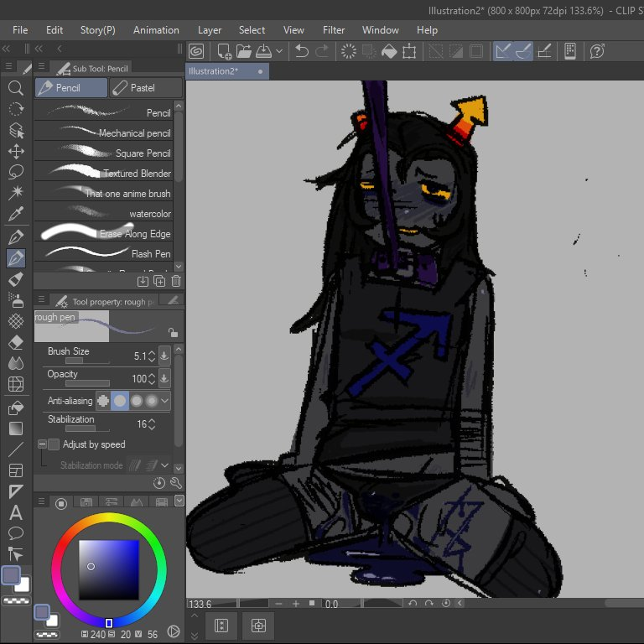The width and height of the screenshot is (644, 644).
Task: Open the CLIP STUDIO launcher icon
Action: 196,52
